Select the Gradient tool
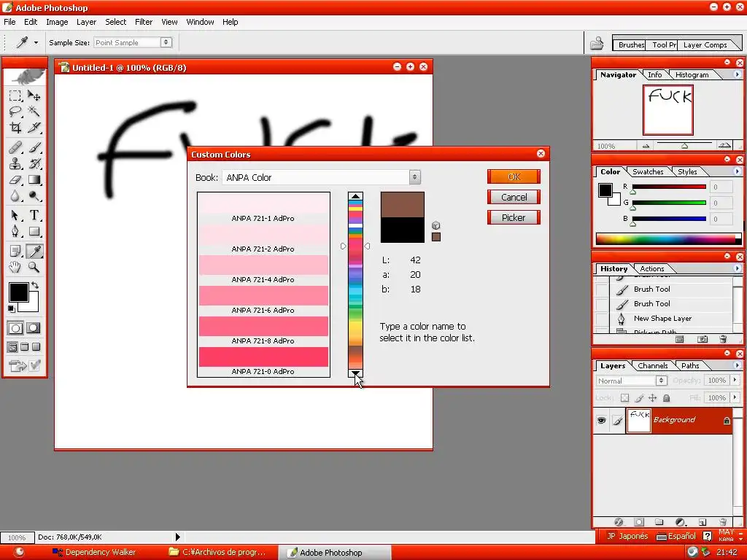747x560 pixels. click(34, 179)
